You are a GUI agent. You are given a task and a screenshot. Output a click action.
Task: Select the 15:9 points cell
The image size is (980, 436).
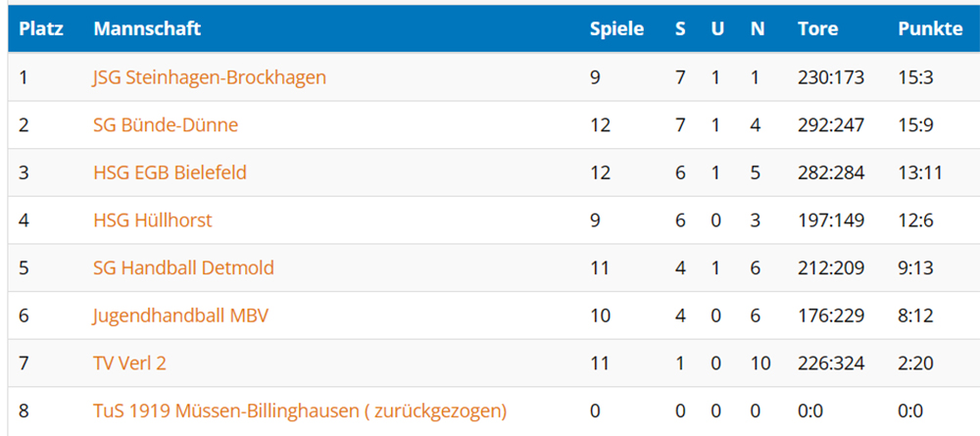[915, 125]
